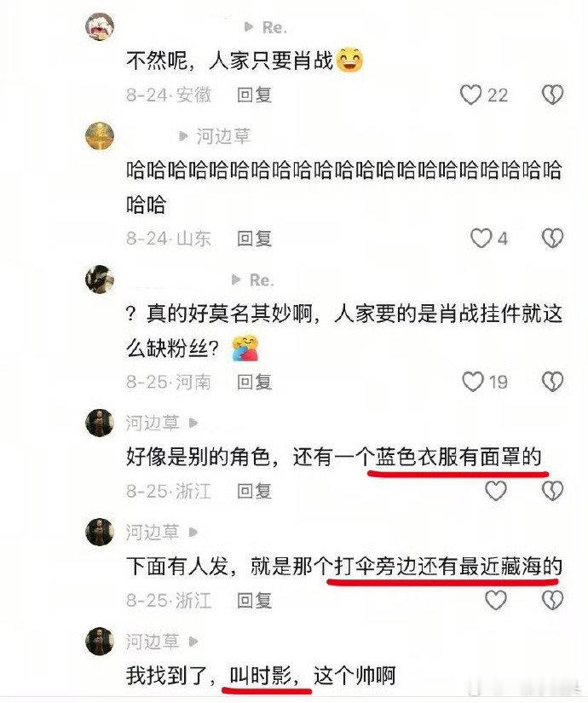
Task: Reply to the 8-25 河南 comment
Action: (x=254, y=382)
